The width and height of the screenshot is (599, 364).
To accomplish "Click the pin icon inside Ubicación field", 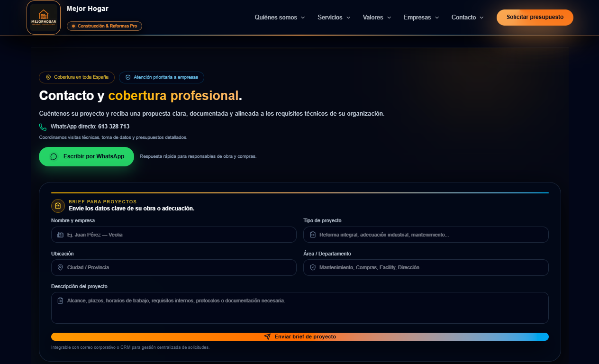I will point(60,267).
